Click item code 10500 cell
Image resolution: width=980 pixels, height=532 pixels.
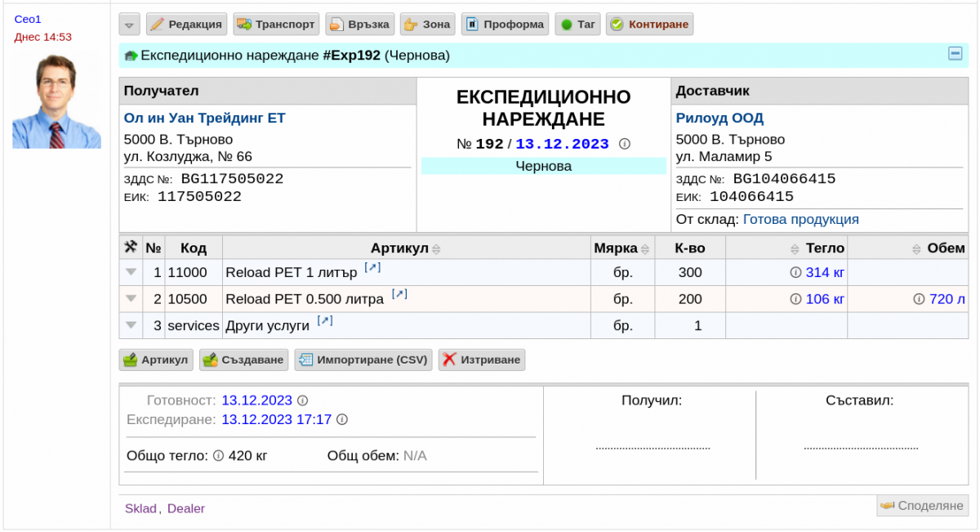click(x=194, y=299)
